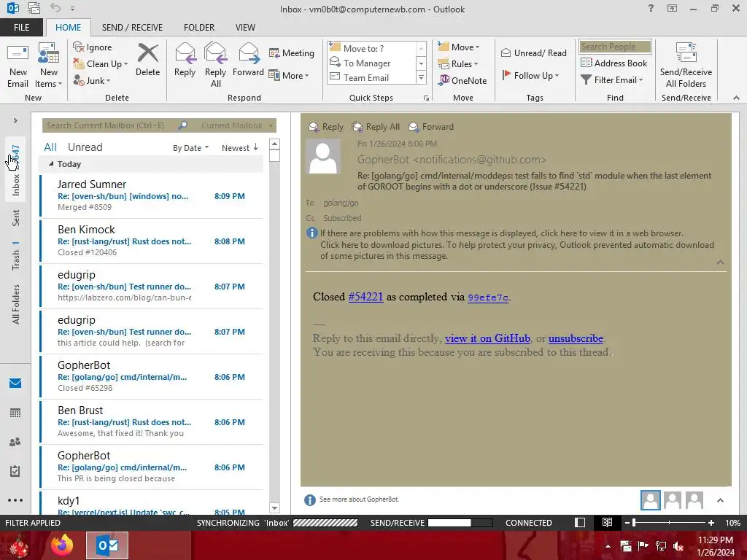Forward message from the ribbon
Screen dimensions: 747x560
(x=248, y=60)
